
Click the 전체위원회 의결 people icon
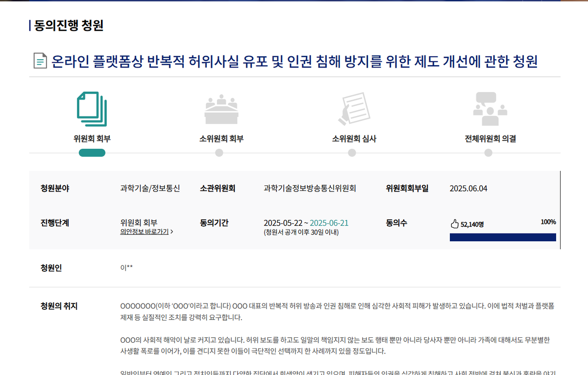(490, 109)
